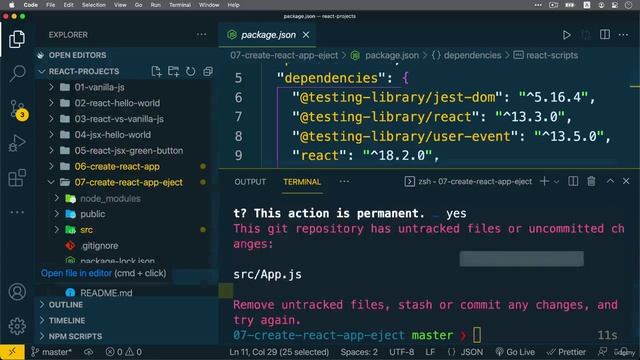Close the terminal panel
The image size is (640, 360).
tap(626, 181)
